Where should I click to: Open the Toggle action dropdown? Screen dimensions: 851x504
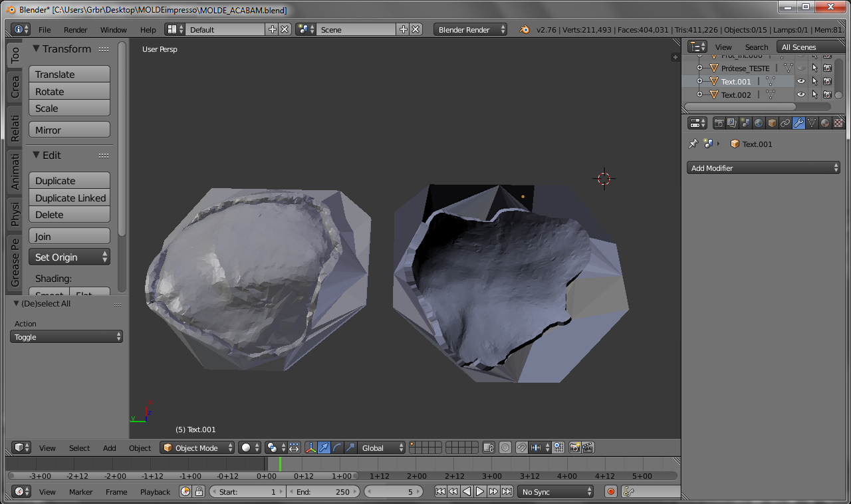pyautogui.click(x=66, y=337)
